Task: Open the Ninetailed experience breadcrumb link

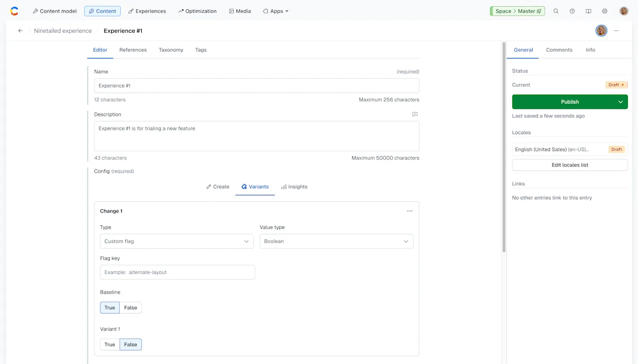Action: pyautogui.click(x=63, y=31)
